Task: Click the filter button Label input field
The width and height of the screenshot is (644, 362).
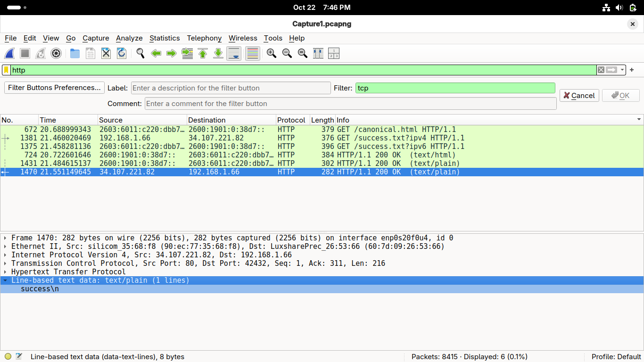Action: [231, 88]
